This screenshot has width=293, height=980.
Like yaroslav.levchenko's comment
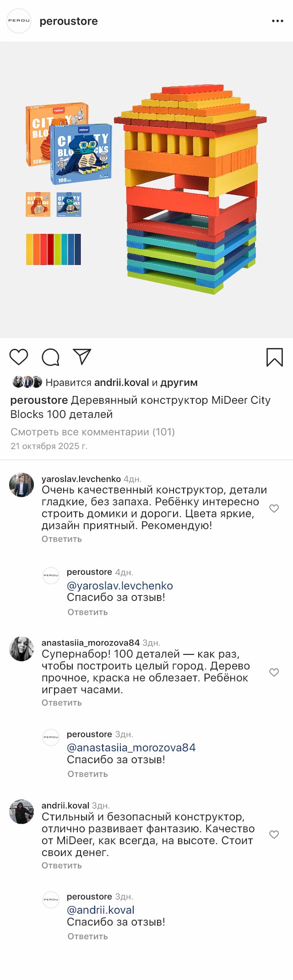[274, 509]
